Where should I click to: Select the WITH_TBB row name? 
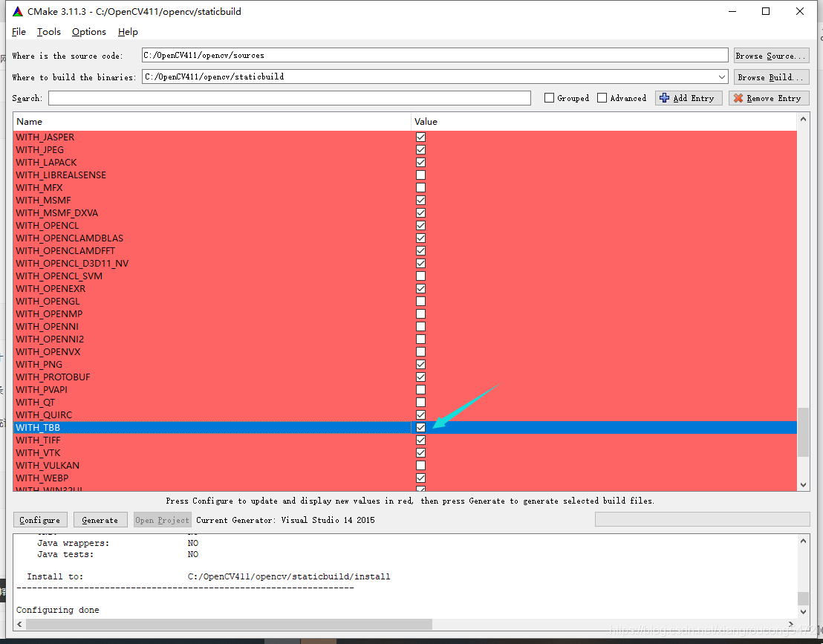coord(38,428)
